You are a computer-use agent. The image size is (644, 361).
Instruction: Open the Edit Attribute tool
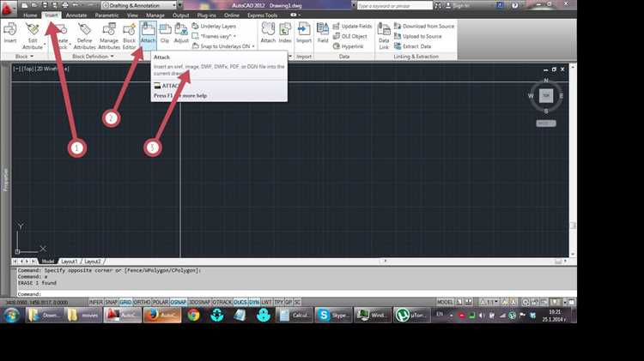click(33, 36)
